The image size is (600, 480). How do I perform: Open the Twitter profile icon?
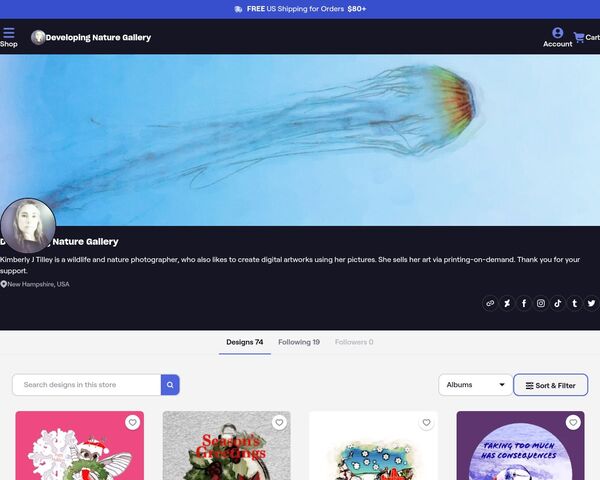point(591,304)
